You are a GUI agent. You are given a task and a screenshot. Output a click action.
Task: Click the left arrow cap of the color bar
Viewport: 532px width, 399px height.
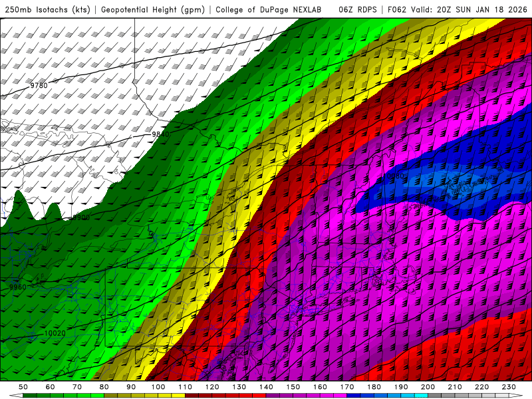(x=16, y=396)
